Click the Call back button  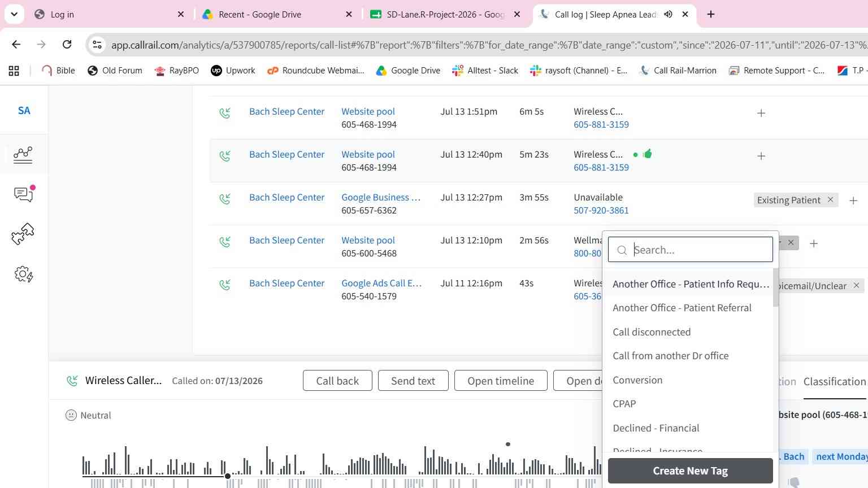[x=337, y=381]
